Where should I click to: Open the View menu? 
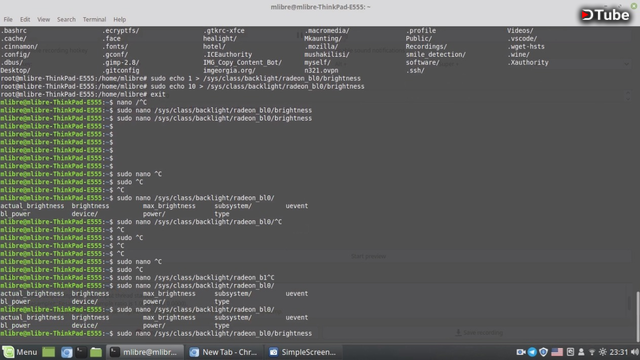pos(44,19)
